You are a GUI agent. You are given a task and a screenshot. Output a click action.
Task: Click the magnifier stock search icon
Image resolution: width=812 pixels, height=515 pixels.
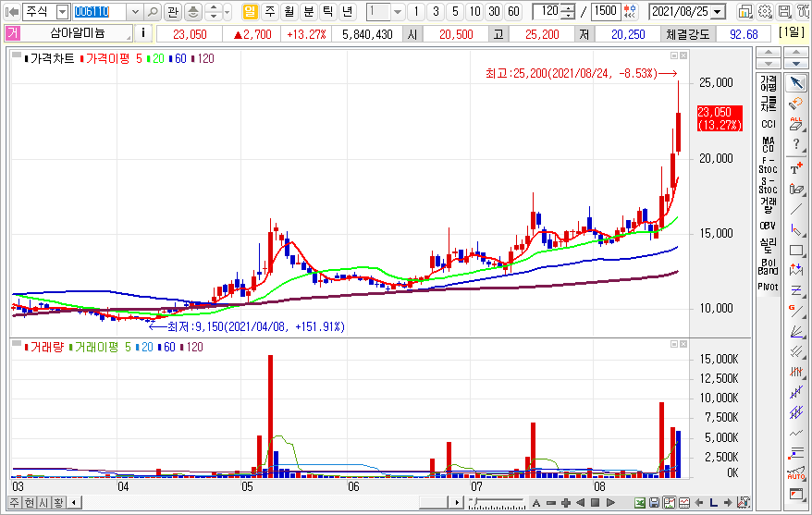click(x=153, y=11)
